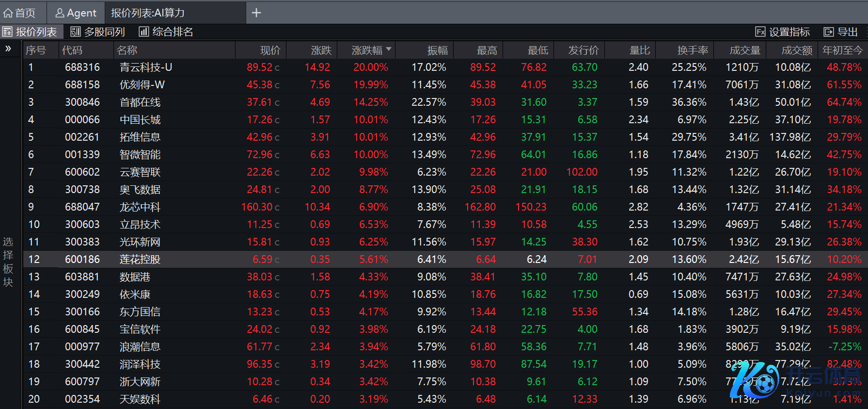
Task: Sort by the 现价 column header
Action: point(270,50)
